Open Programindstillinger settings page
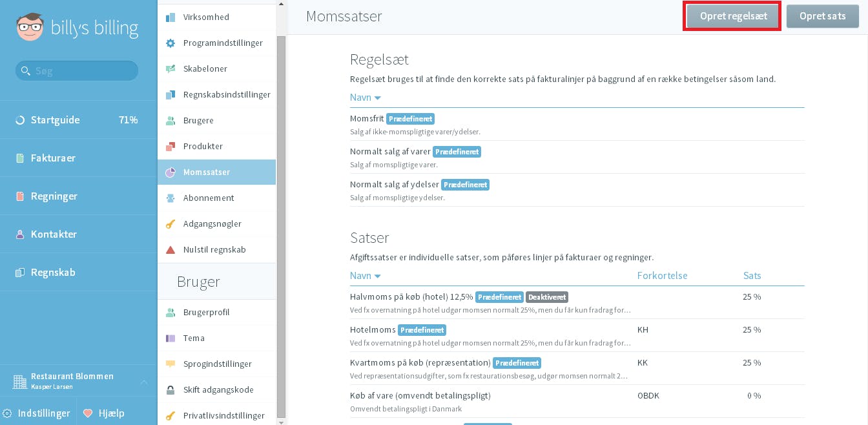The width and height of the screenshot is (868, 425). 216,43
